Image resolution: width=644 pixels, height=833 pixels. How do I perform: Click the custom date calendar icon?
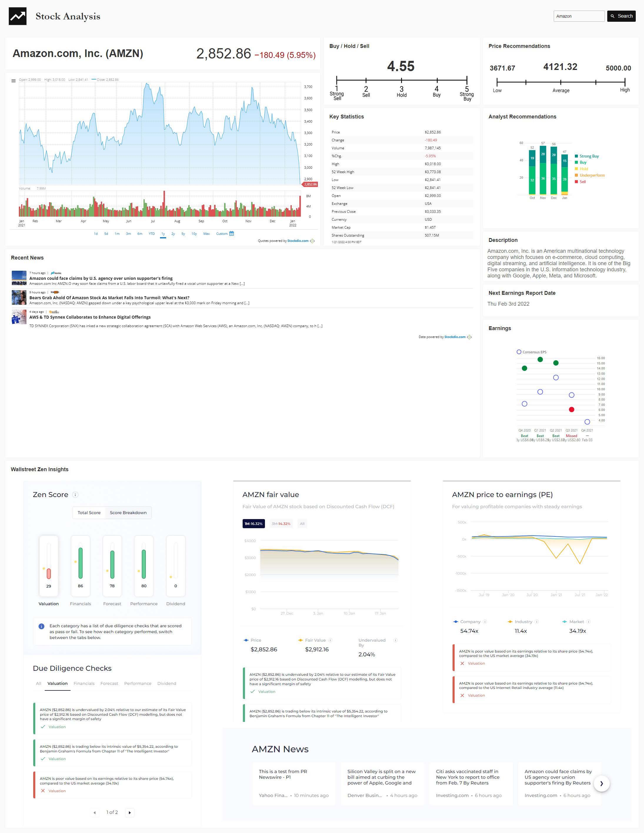[232, 233]
